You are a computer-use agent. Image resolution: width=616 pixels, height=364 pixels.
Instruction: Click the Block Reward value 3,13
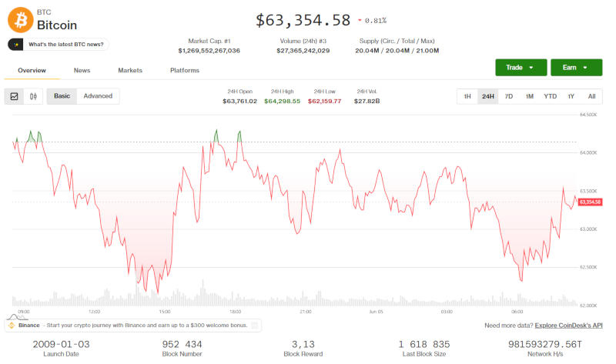[303, 344]
